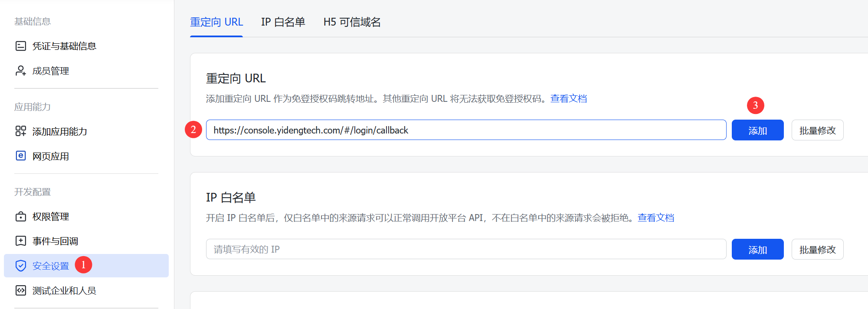Image resolution: width=868 pixels, height=309 pixels.
Task: Click the 测试企业和人员 code icon
Action: point(20,290)
